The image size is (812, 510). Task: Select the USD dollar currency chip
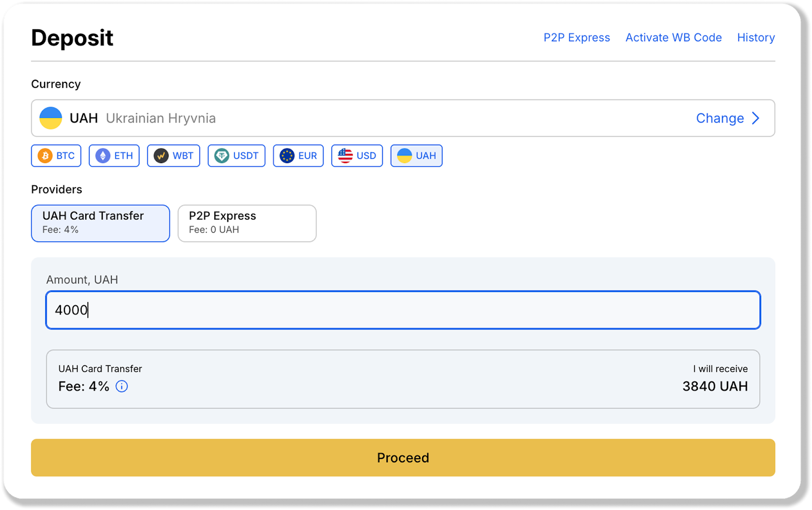tap(357, 156)
